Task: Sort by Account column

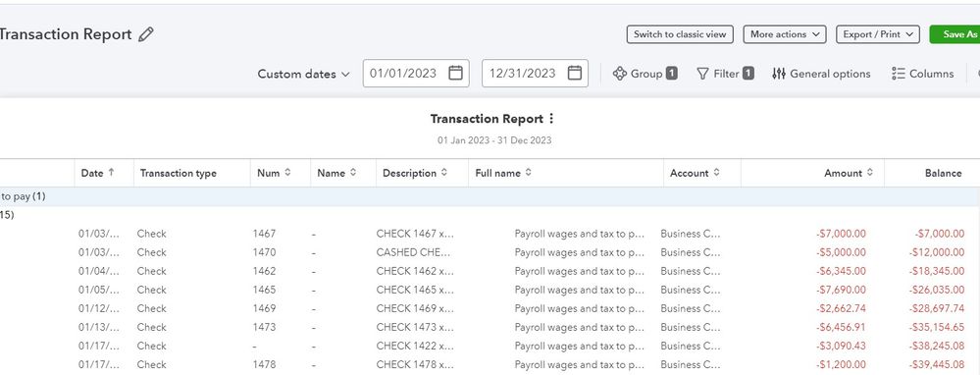Action: (x=716, y=173)
